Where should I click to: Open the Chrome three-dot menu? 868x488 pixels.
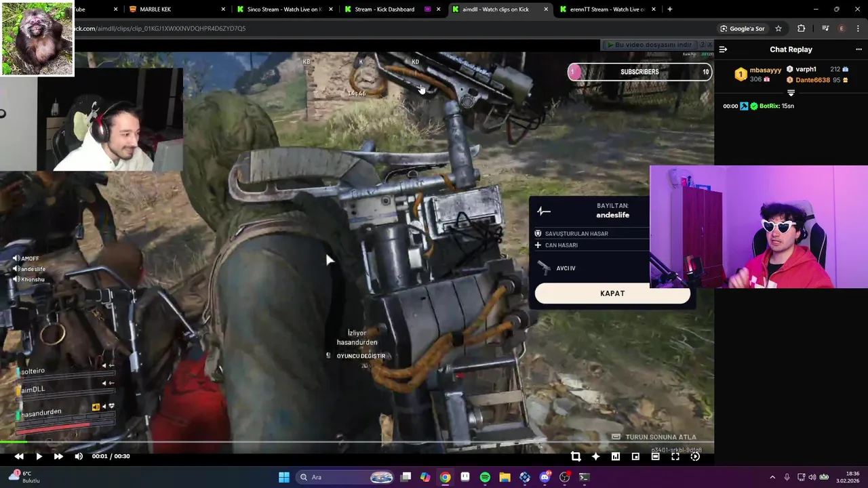859,28
